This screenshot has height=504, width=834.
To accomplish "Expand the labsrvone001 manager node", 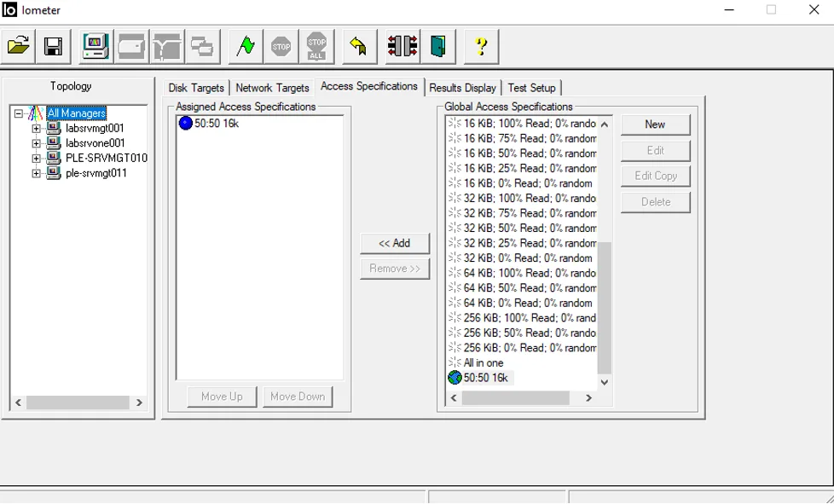I will [36, 143].
